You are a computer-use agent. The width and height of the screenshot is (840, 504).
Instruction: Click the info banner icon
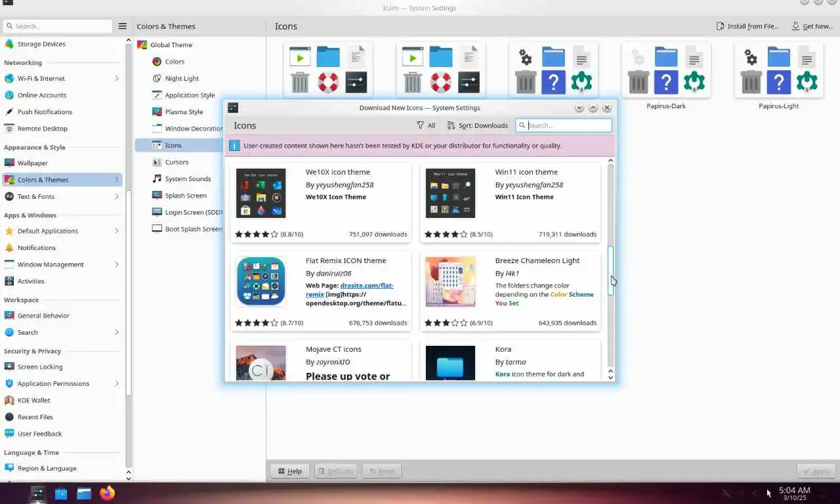pyautogui.click(x=234, y=146)
